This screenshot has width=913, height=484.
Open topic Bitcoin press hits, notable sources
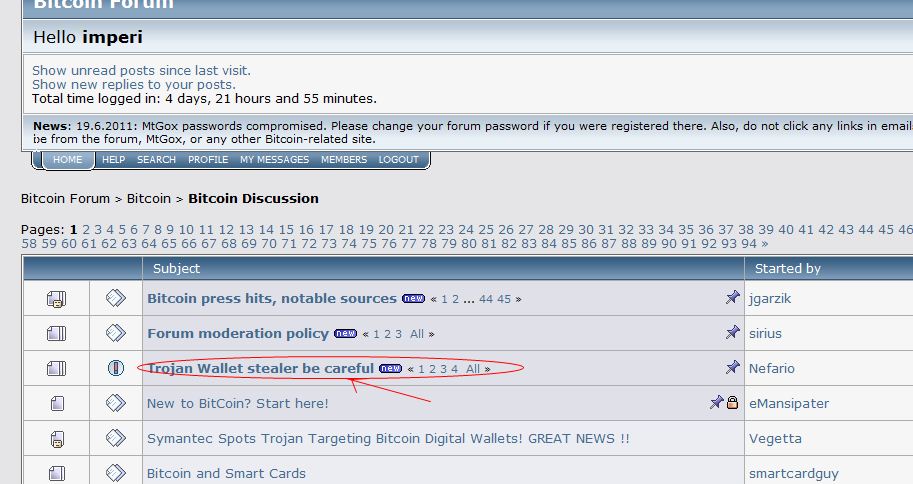click(272, 299)
